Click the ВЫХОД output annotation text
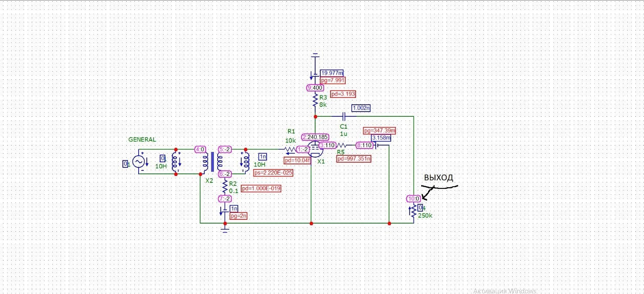Screen dimensions: 644x294 (x=439, y=178)
